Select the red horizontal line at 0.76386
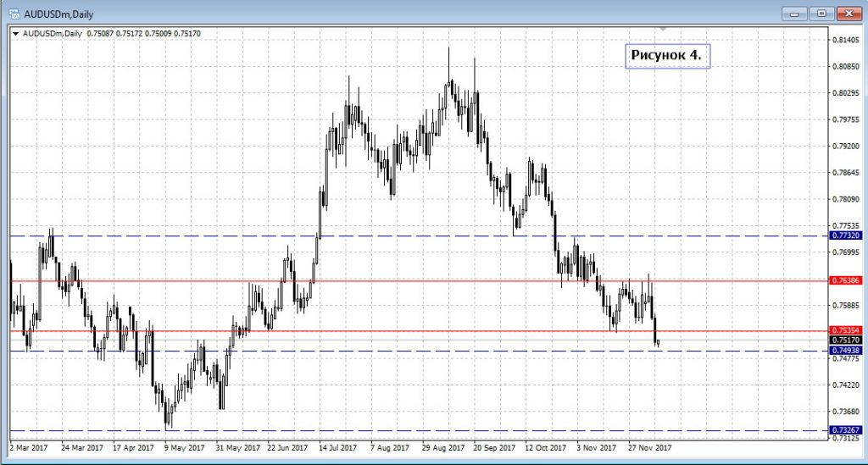Viewport: 868px width, 465px height. 424,280
